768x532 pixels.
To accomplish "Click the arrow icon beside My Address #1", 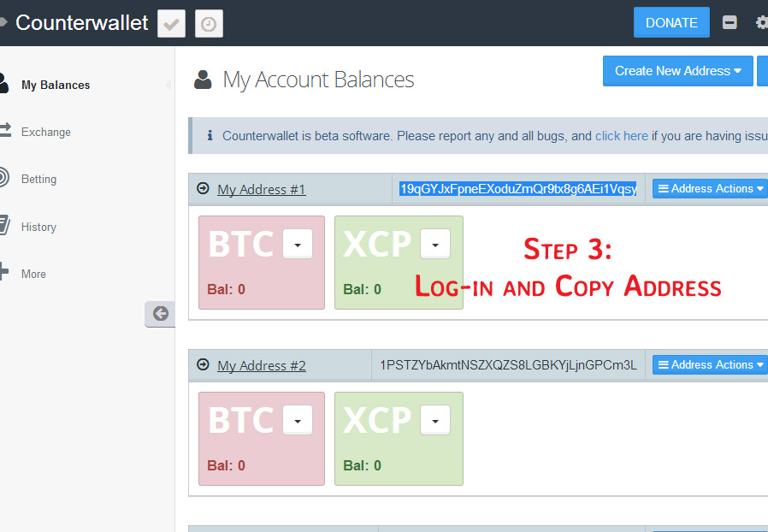I will coord(203,188).
